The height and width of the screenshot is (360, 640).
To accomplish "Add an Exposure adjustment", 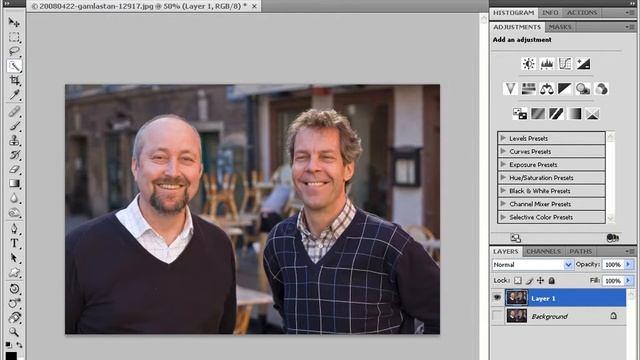I will pyautogui.click(x=583, y=64).
